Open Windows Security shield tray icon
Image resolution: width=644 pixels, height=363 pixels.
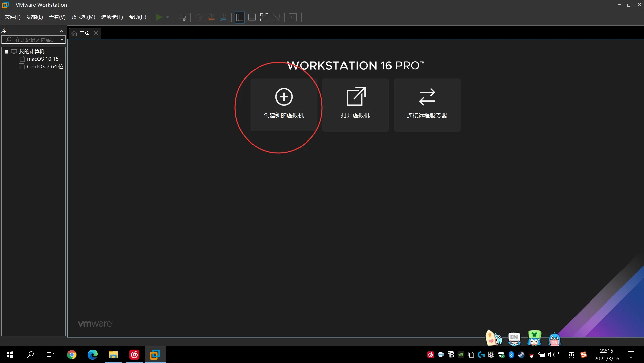click(x=501, y=355)
